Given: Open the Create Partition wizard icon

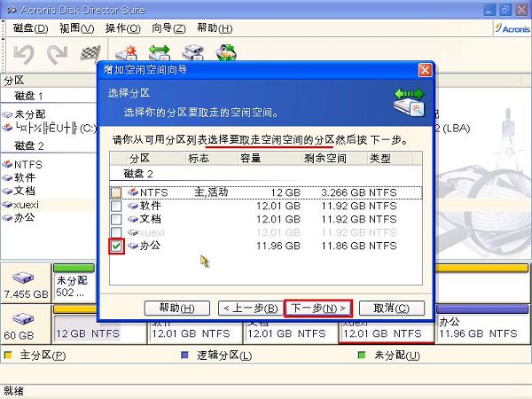Looking at the screenshot, I should [126, 53].
